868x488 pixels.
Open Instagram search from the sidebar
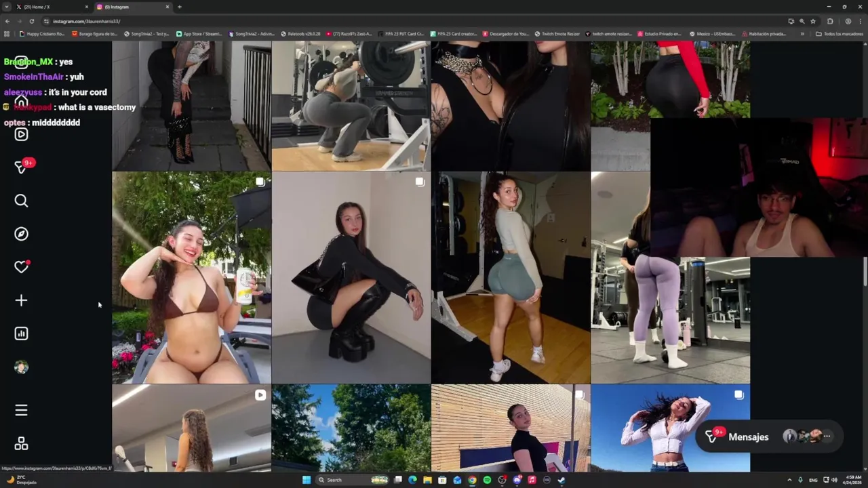point(21,201)
